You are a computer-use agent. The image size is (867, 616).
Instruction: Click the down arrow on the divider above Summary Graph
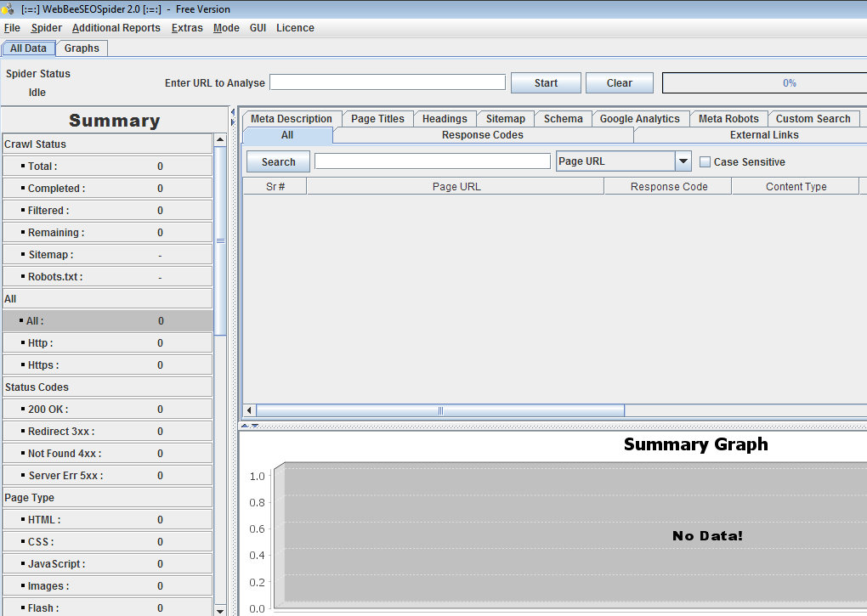pos(254,426)
